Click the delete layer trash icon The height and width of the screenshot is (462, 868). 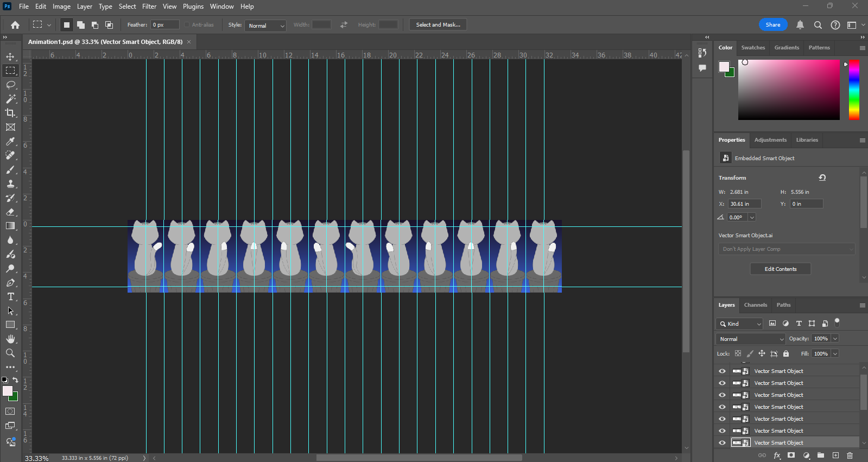[850, 455]
